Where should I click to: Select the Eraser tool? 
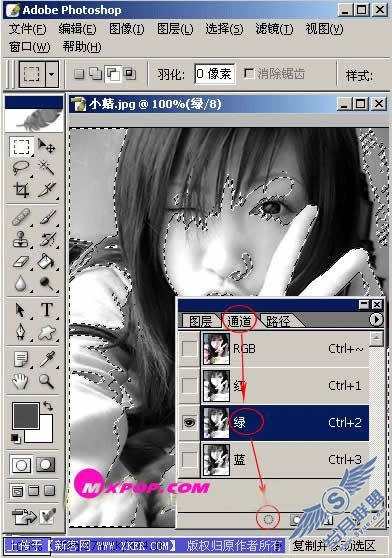coord(21,262)
